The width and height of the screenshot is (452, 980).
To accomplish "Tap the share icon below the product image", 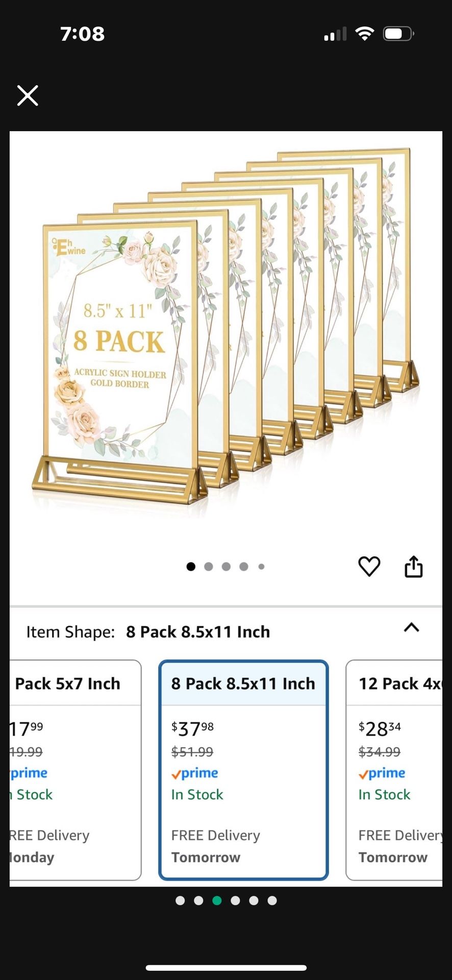I will (414, 567).
